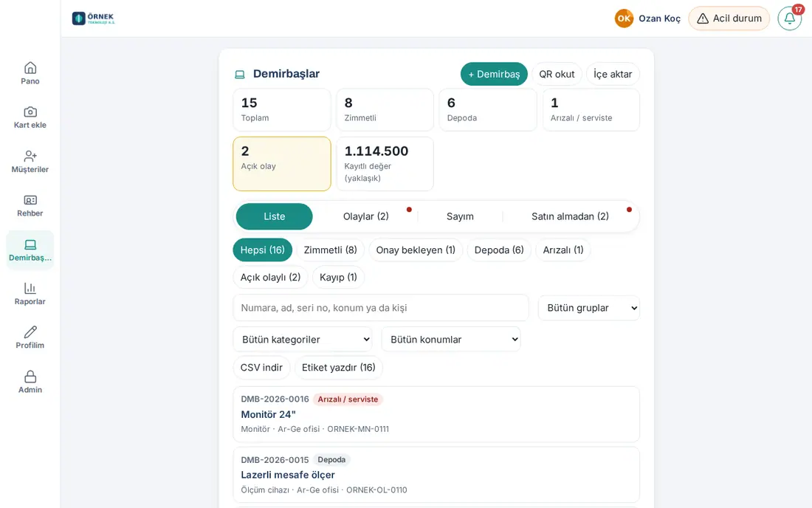Click the + Demirbaş button
The width and height of the screenshot is (812, 508).
(x=494, y=74)
